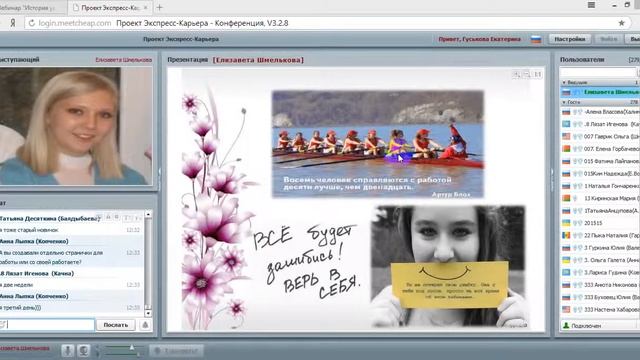The height and width of the screenshot is (360, 640).
Task: Select user 333 Настена Хабарова
Action: pos(600,309)
